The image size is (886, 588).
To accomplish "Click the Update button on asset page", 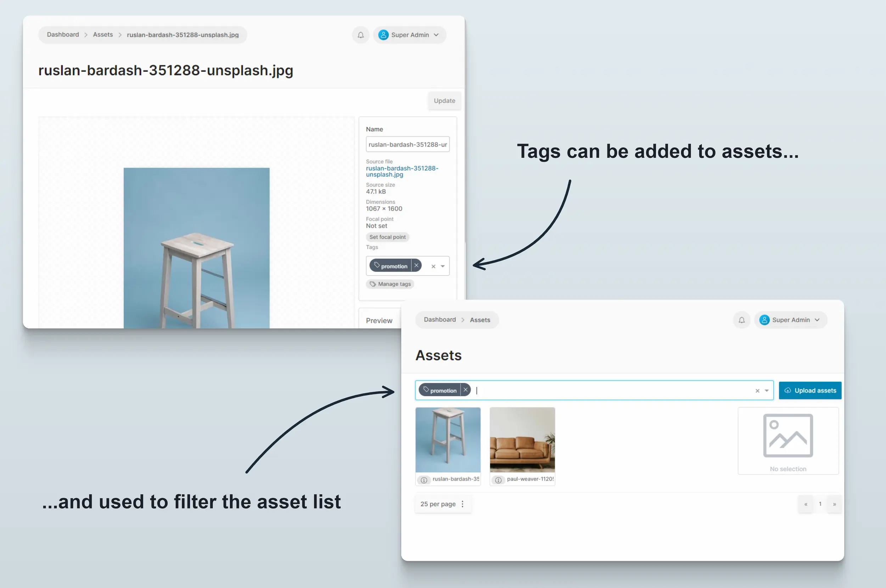I will click(x=444, y=100).
